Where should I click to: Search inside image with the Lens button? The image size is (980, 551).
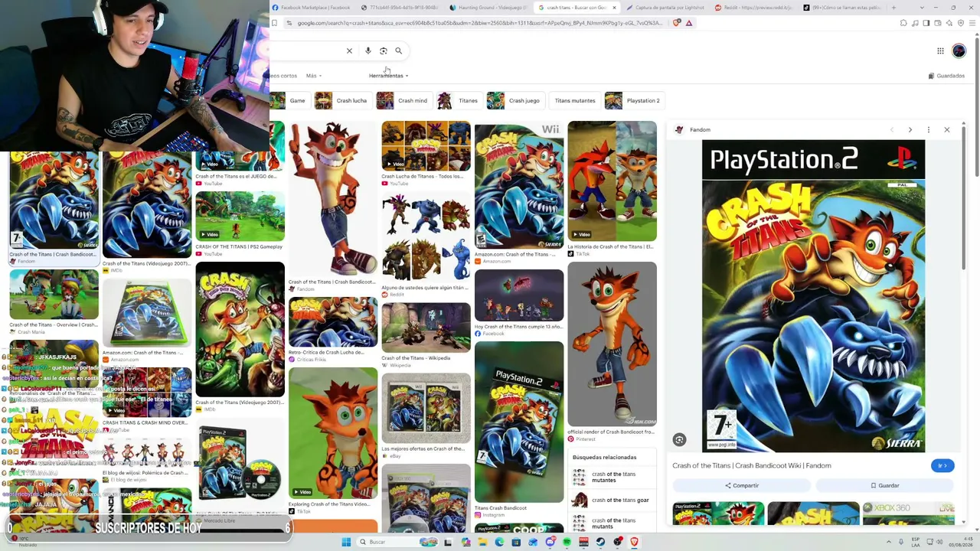pyautogui.click(x=679, y=439)
